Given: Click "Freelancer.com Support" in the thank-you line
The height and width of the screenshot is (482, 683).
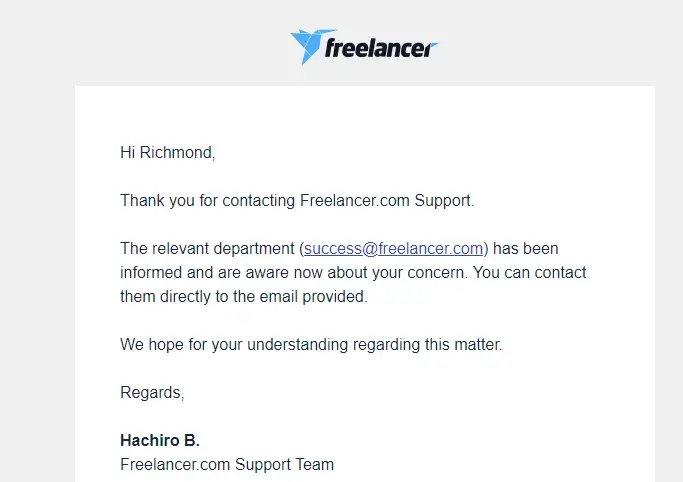Looking at the screenshot, I should pyautogui.click(x=386, y=200).
